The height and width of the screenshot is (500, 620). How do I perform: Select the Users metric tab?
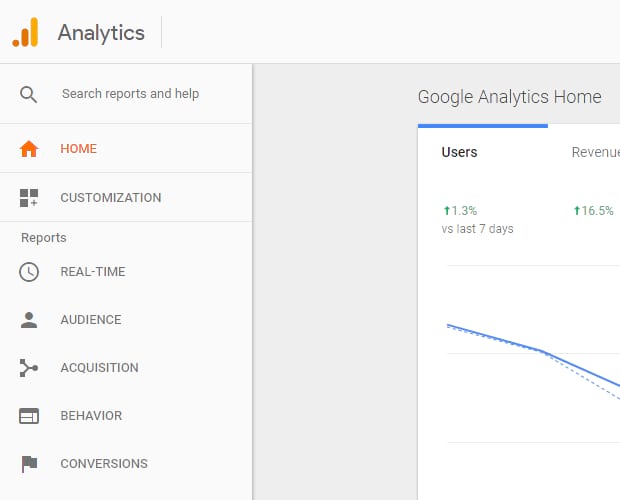tap(459, 152)
